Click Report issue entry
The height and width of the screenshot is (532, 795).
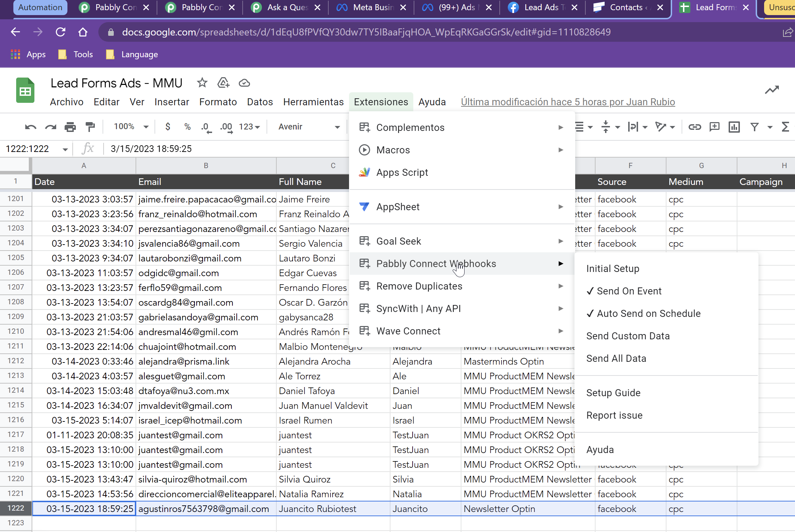click(666, 415)
